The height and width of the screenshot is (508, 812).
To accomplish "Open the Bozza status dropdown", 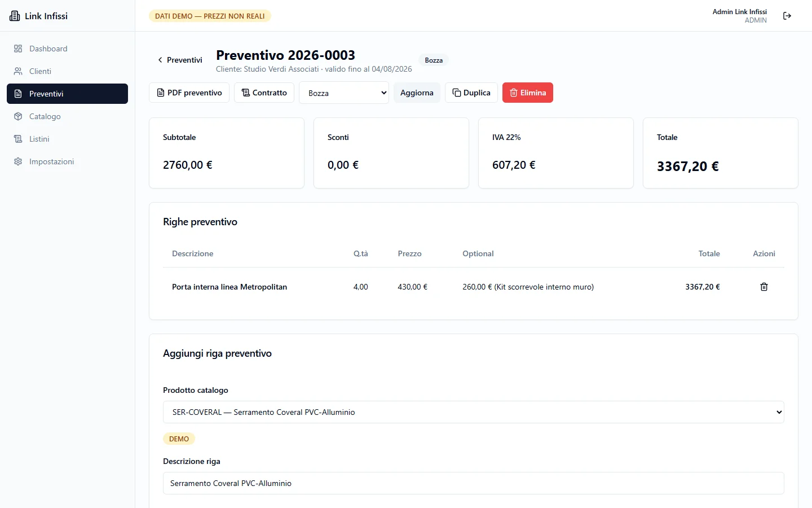I will (x=344, y=93).
